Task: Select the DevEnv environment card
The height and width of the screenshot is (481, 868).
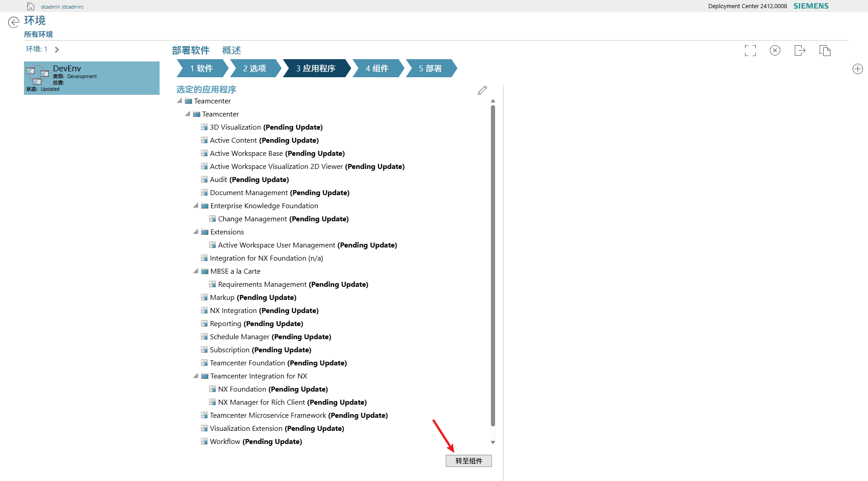Action: [91, 78]
